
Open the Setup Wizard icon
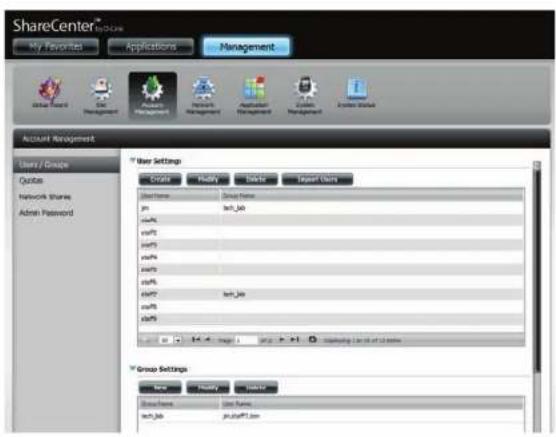click(x=50, y=93)
